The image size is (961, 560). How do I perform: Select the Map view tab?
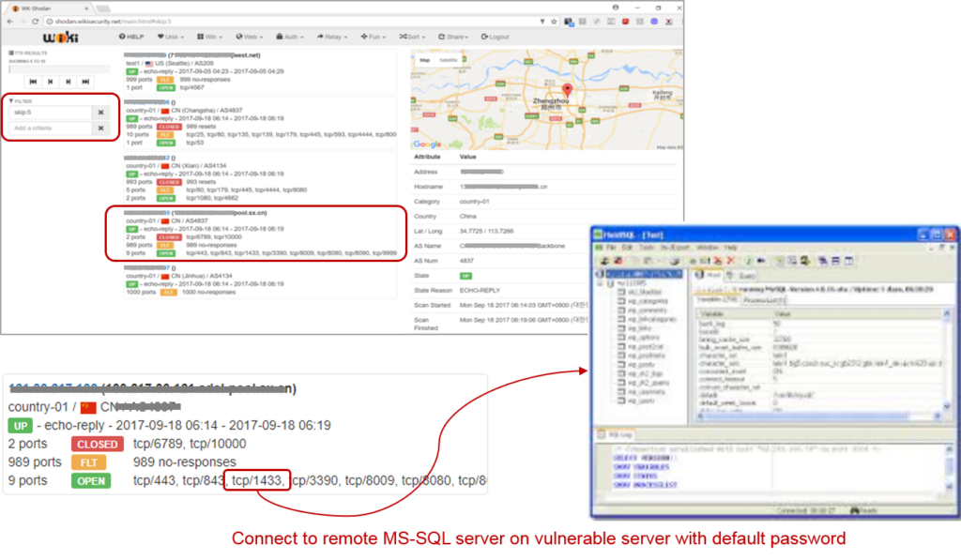[424, 59]
